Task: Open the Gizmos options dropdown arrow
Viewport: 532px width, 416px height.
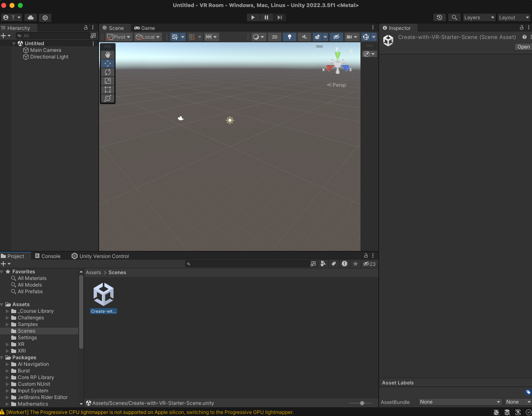Action: point(374,37)
